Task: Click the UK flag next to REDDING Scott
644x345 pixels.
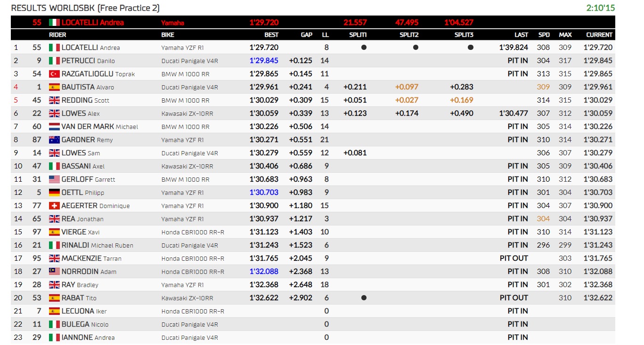Action: point(54,100)
